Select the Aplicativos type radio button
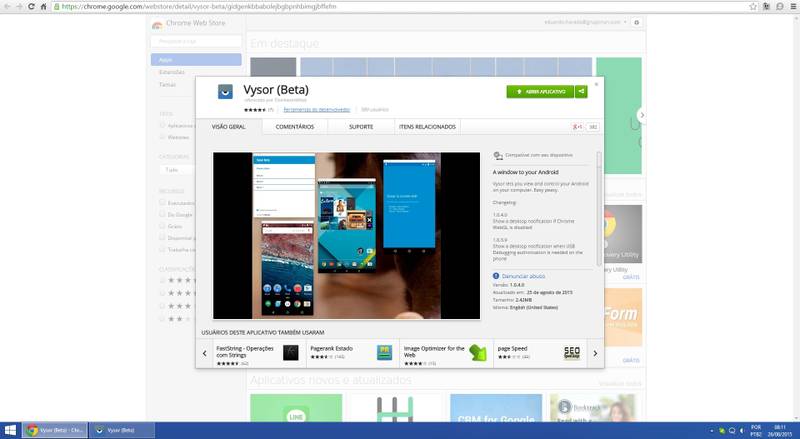The width and height of the screenshot is (800, 439). coord(163,125)
